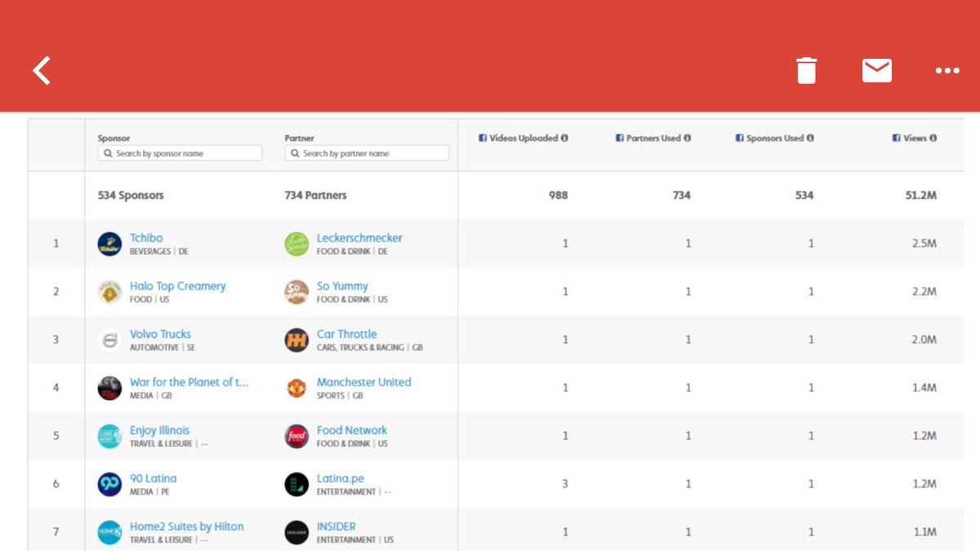Focus the Search by sponsor name field
980x551 pixels.
[x=180, y=153]
